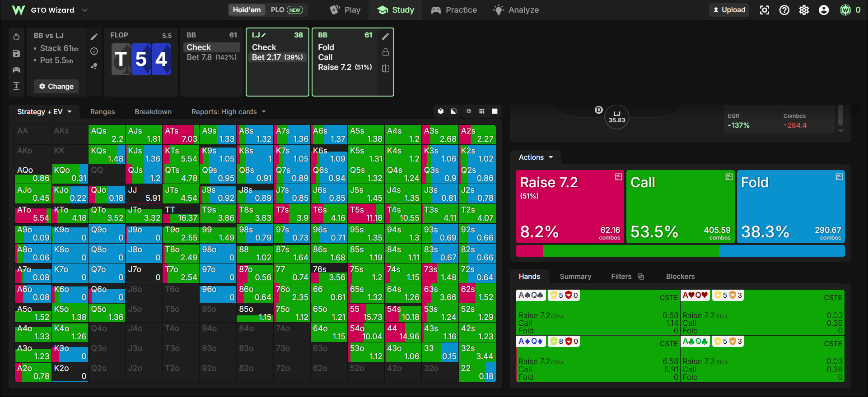This screenshot has height=397, width=868.
Task: Switch game type to Hold'em
Action: [247, 10]
